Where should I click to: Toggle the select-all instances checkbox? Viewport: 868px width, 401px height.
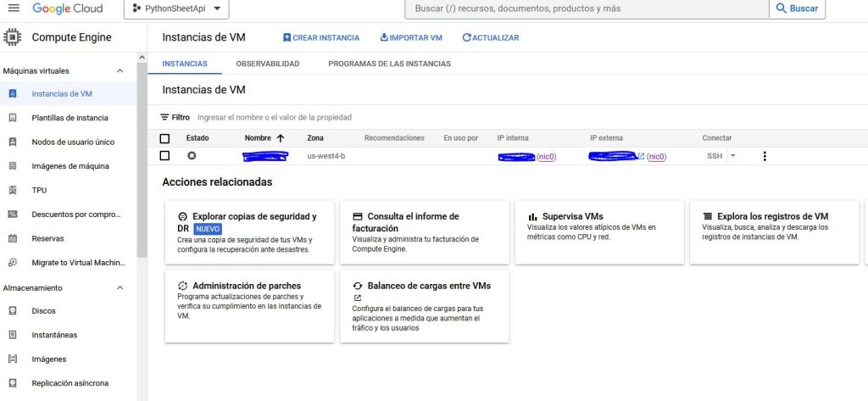[x=165, y=138]
